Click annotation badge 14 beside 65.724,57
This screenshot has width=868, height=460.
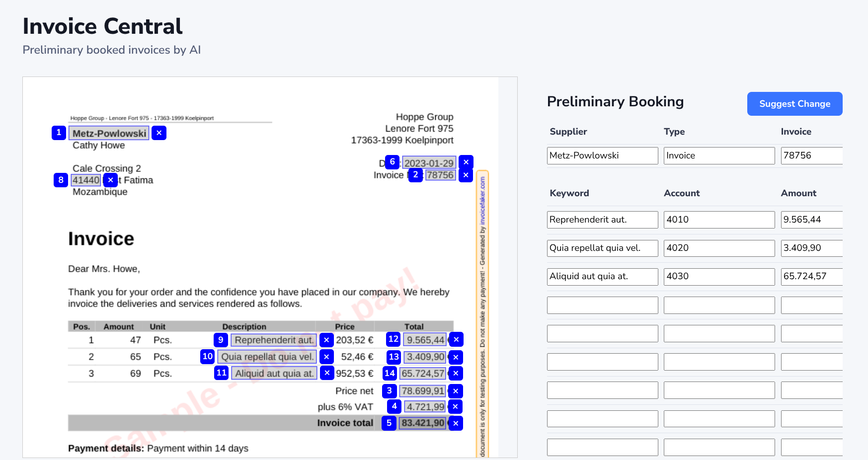(x=390, y=373)
